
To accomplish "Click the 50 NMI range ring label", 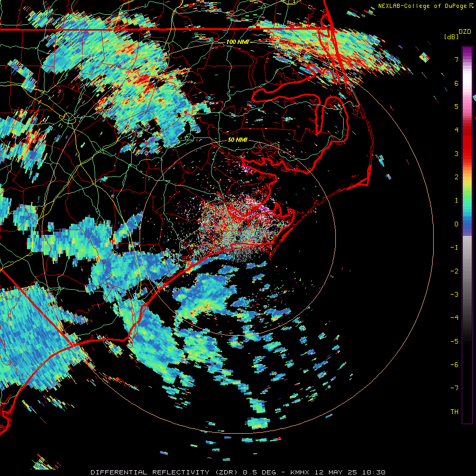I will coord(237,140).
